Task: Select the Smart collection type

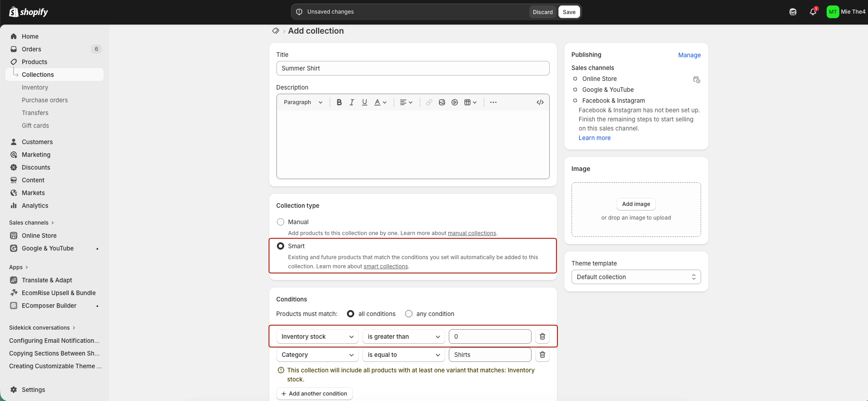Action: pyautogui.click(x=281, y=246)
